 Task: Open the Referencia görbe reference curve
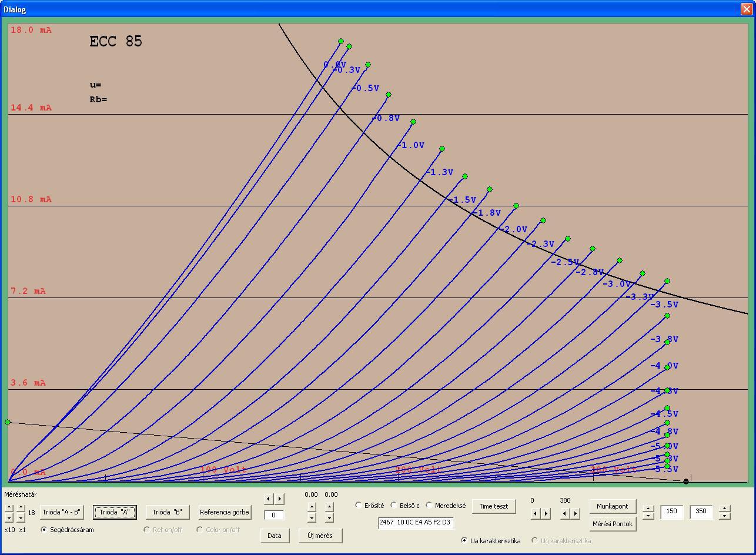coord(225,512)
